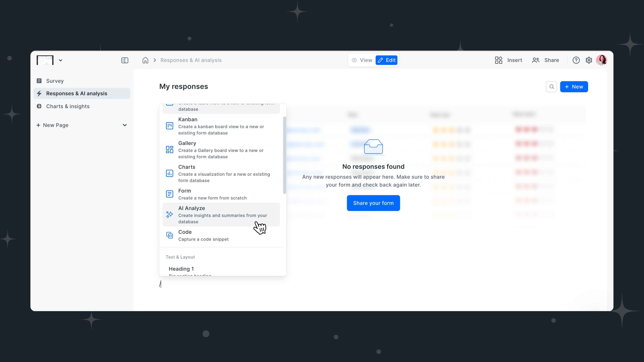Click the eye icon in View toggle
The width and height of the screenshot is (644, 362).
pyautogui.click(x=354, y=60)
